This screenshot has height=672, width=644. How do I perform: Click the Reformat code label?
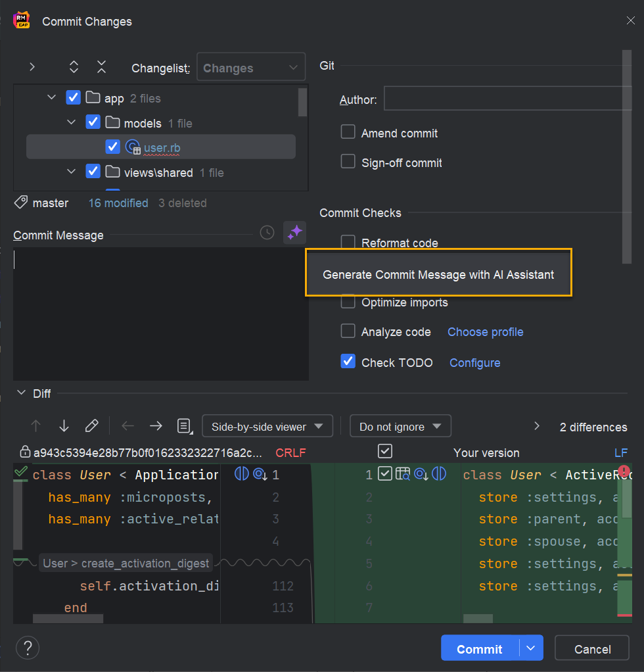(400, 243)
